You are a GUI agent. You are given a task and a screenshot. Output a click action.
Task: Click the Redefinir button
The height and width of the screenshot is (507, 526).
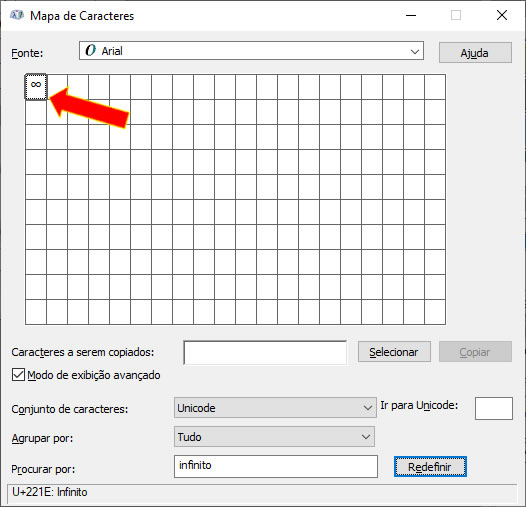430,466
